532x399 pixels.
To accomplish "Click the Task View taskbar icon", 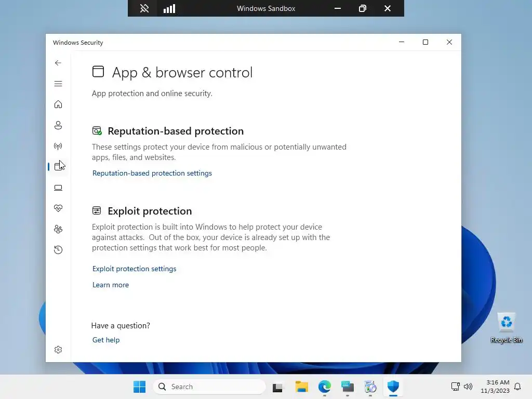I will [x=277, y=387].
